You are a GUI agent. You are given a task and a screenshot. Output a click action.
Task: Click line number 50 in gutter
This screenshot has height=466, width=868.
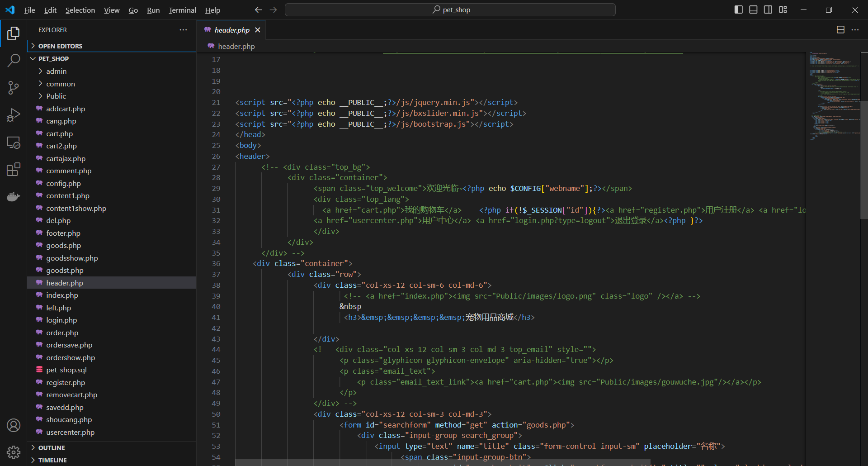216,414
